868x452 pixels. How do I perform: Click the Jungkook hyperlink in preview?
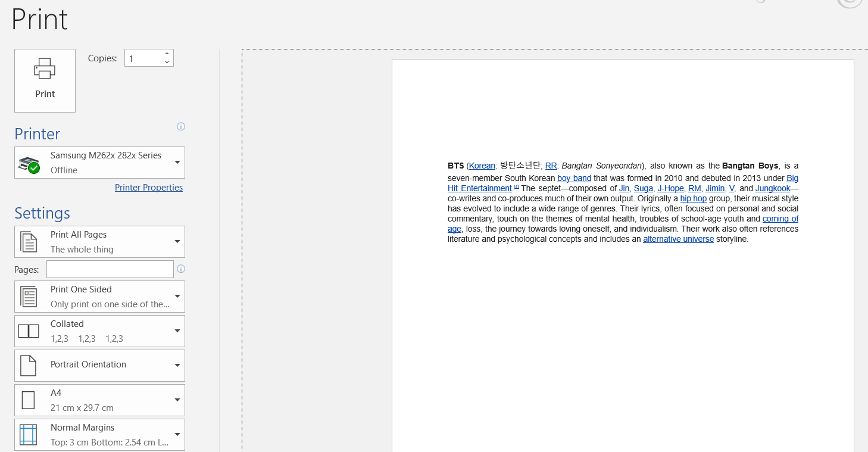[773, 188]
